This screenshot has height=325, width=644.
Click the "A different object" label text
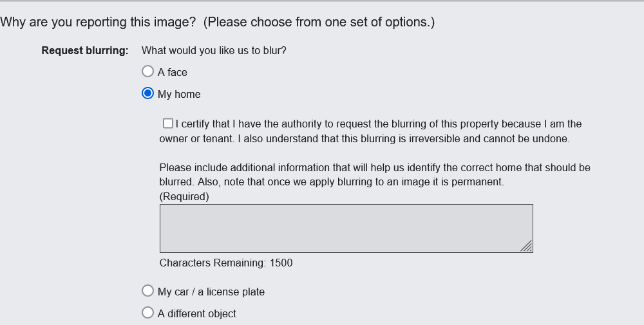click(197, 314)
